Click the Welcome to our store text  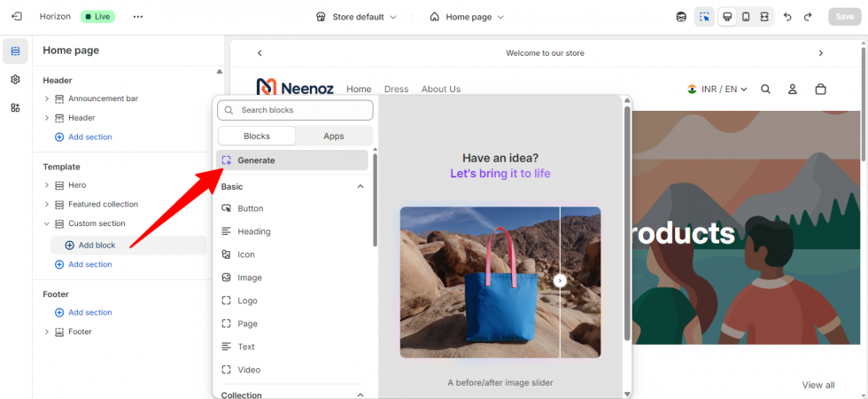pyautogui.click(x=545, y=53)
